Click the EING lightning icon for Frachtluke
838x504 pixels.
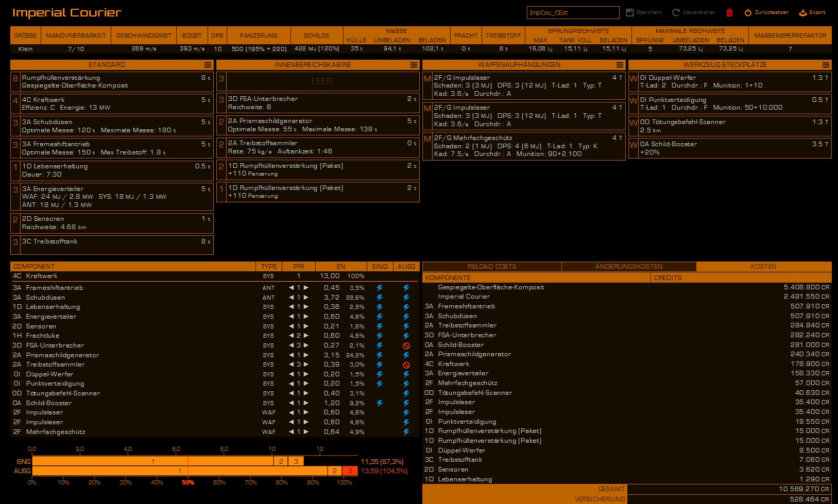380,336
